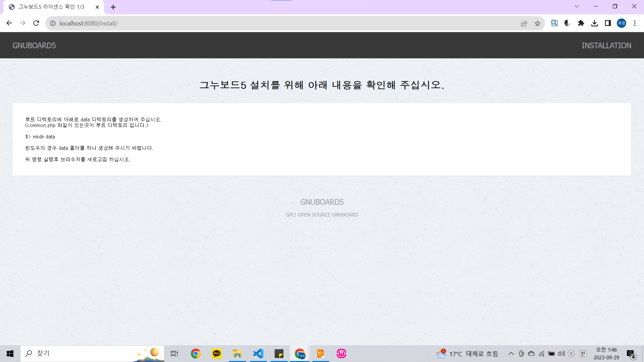Open the Windows Start menu
Image resolution: width=644 pixels, height=362 pixels.
coord(10,354)
